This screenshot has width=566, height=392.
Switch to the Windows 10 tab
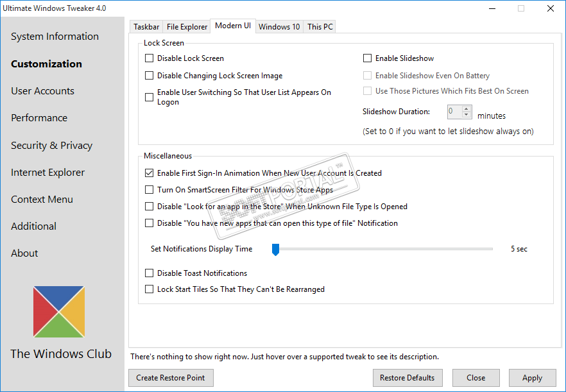[x=279, y=27]
